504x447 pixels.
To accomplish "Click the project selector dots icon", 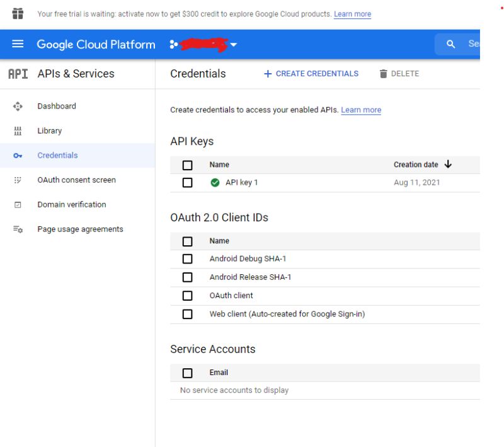I will [174, 44].
